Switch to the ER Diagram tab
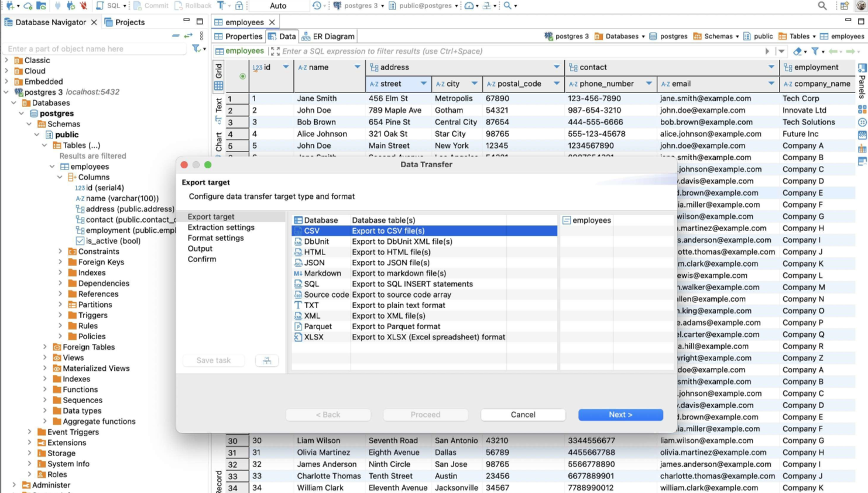Viewport: 868px width, 493px height. click(x=328, y=36)
